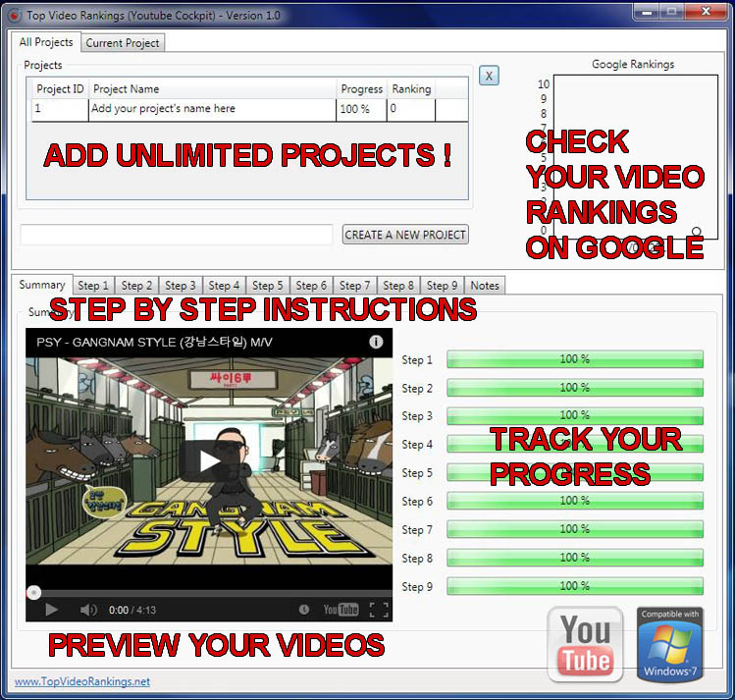Open the Step 8 tab
This screenshot has width=735, height=700.
pyautogui.click(x=398, y=286)
